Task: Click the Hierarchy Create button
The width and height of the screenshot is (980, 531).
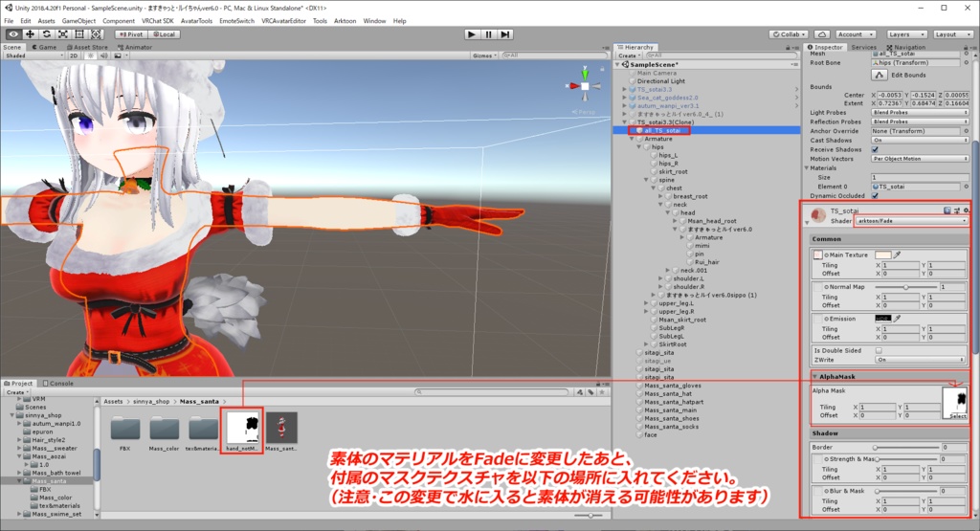Action: click(x=629, y=55)
